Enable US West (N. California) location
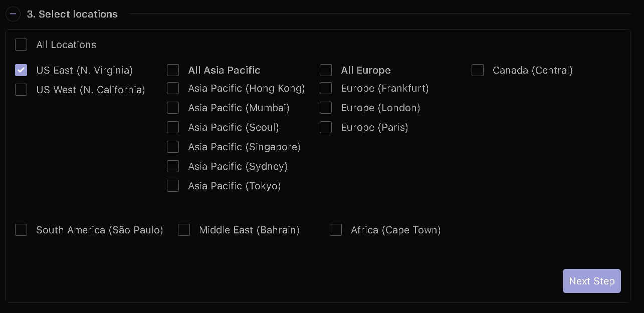This screenshot has width=644, height=313. click(x=21, y=90)
